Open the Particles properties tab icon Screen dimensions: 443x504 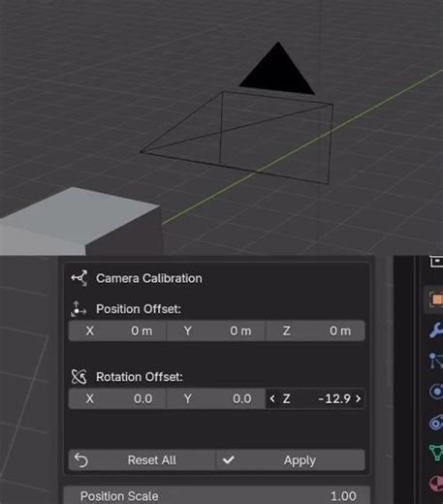point(436,361)
